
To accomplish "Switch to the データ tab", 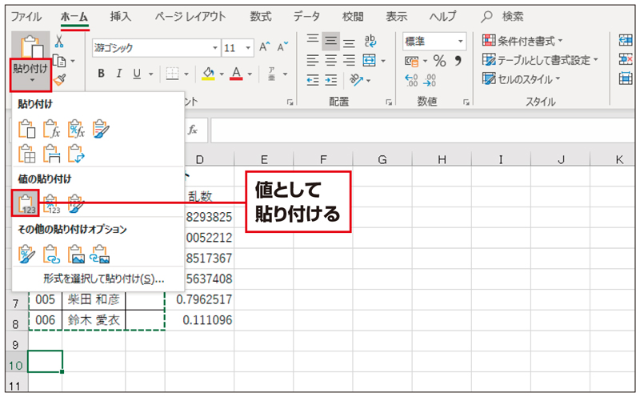I will coord(307,16).
